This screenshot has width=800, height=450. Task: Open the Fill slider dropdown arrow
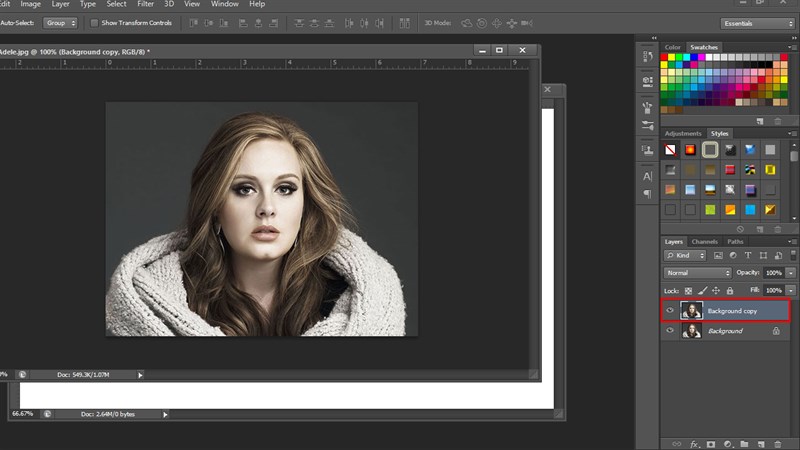[791, 290]
